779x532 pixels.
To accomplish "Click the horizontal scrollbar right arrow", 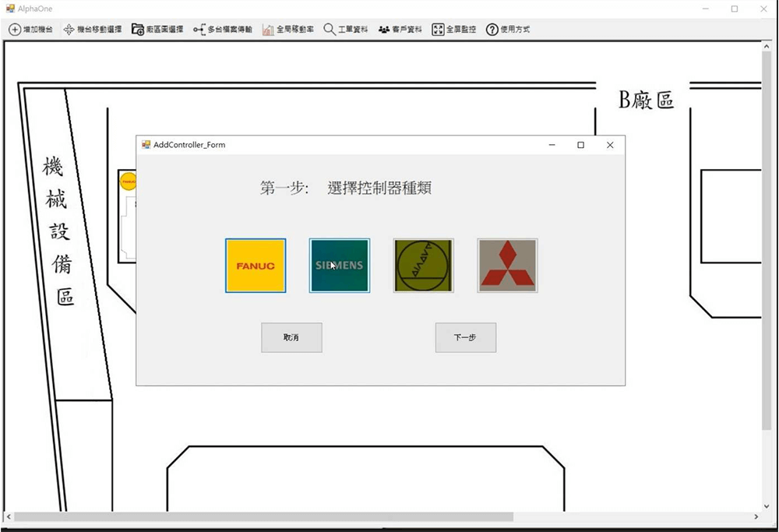I will [756, 517].
